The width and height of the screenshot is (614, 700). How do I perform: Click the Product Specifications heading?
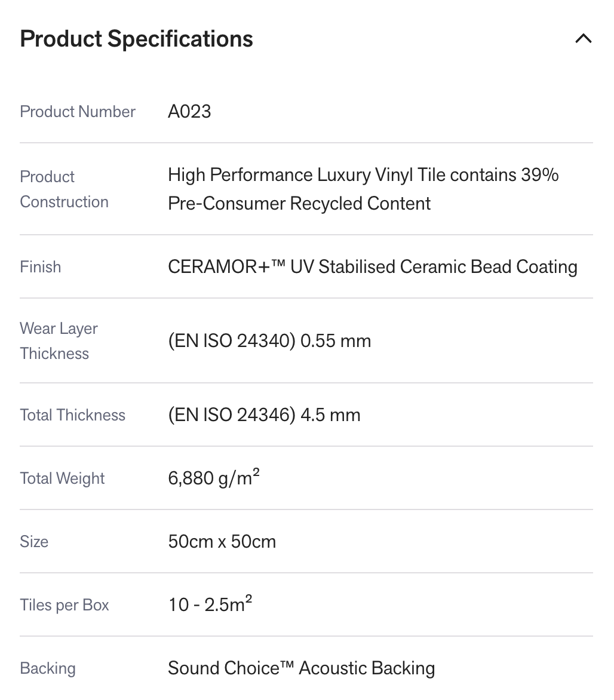(136, 39)
